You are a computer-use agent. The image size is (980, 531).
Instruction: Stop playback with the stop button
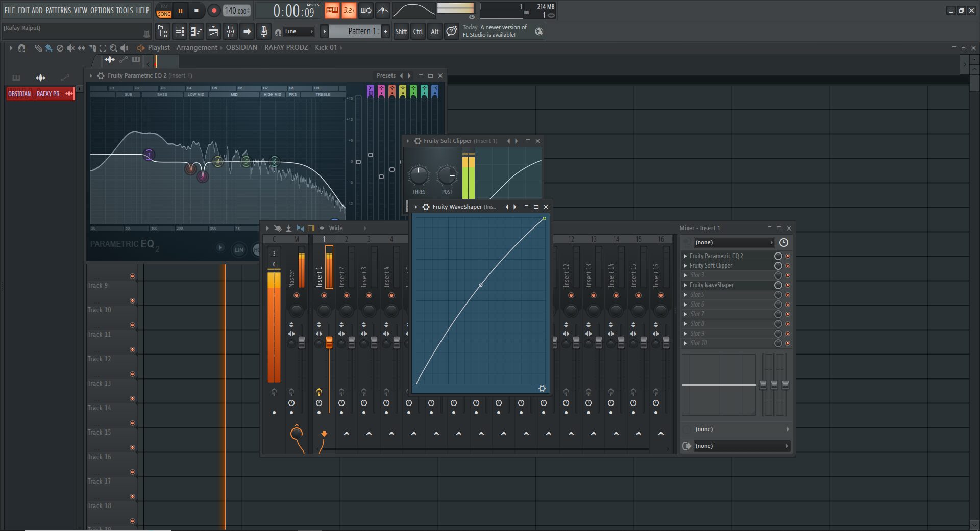[x=197, y=10]
